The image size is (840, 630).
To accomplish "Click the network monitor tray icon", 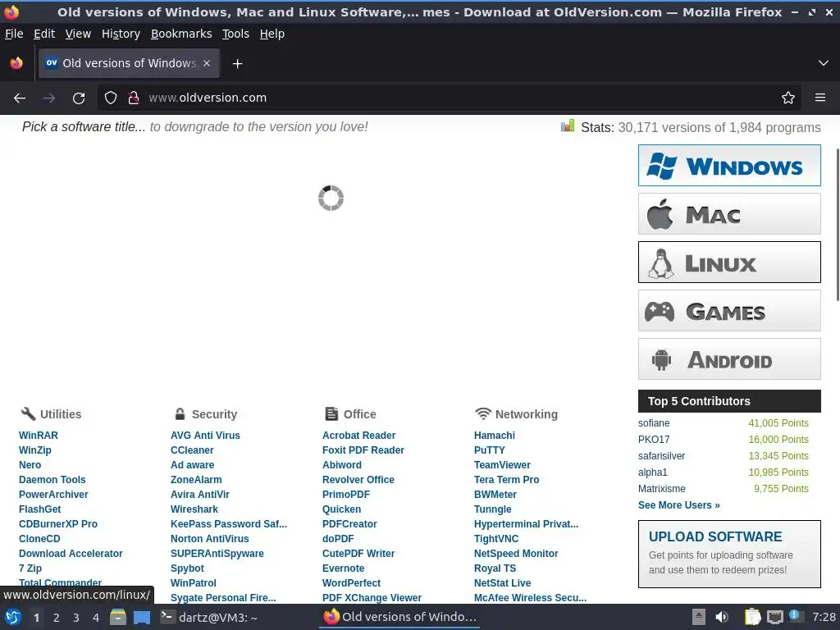I will click(774, 617).
